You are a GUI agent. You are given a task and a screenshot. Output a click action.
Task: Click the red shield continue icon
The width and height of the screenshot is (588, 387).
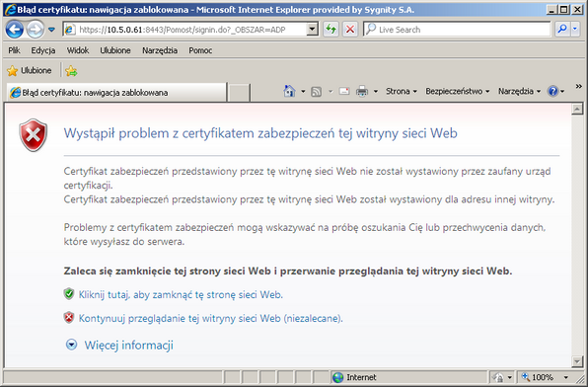pos(69,318)
